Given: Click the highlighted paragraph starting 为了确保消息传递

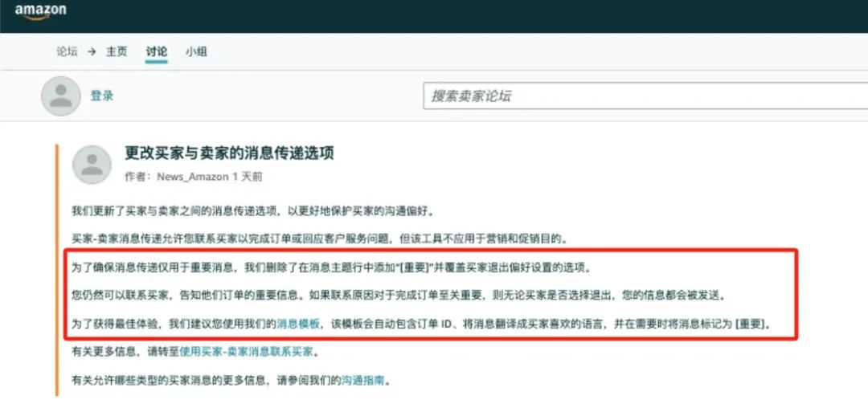Looking at the screenshot, I should tap(332, 268).
